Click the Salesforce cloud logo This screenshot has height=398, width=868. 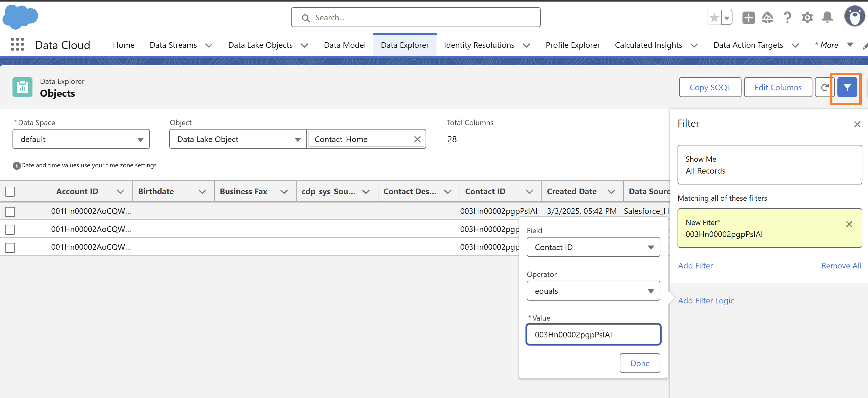(x=20, y=17)
